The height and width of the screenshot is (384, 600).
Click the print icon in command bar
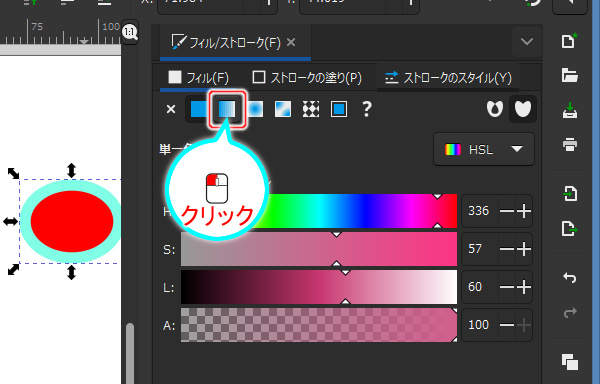click(x=569, y=145)
